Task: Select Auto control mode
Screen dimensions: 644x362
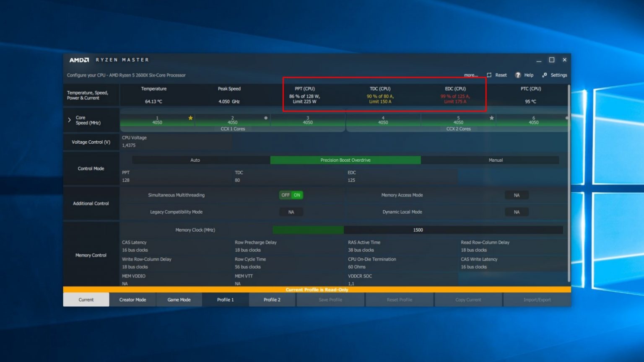Action: point(195,160)
